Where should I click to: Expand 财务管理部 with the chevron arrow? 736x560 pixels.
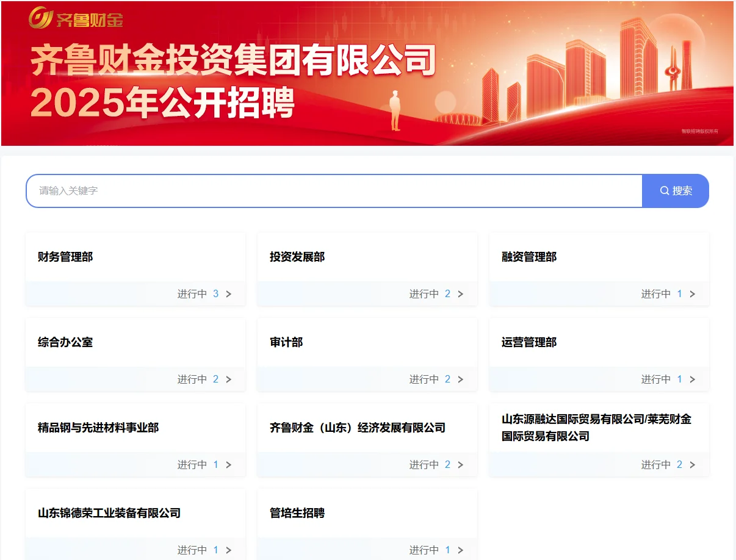click(229, 294)
